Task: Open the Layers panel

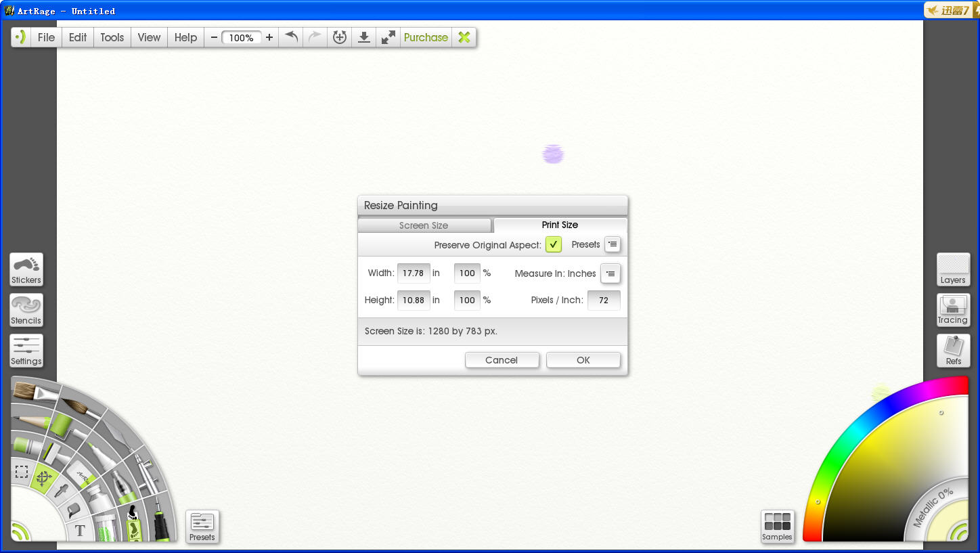Action: click(953, 269)
